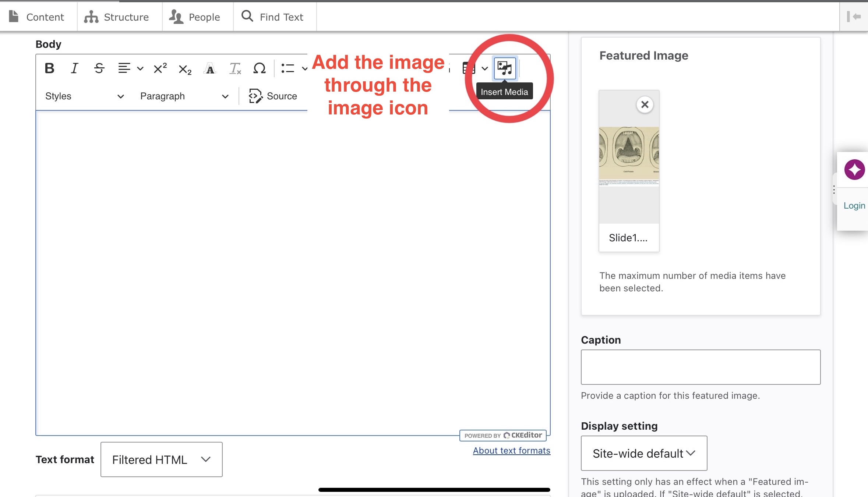Apply bold formatting

49,68
